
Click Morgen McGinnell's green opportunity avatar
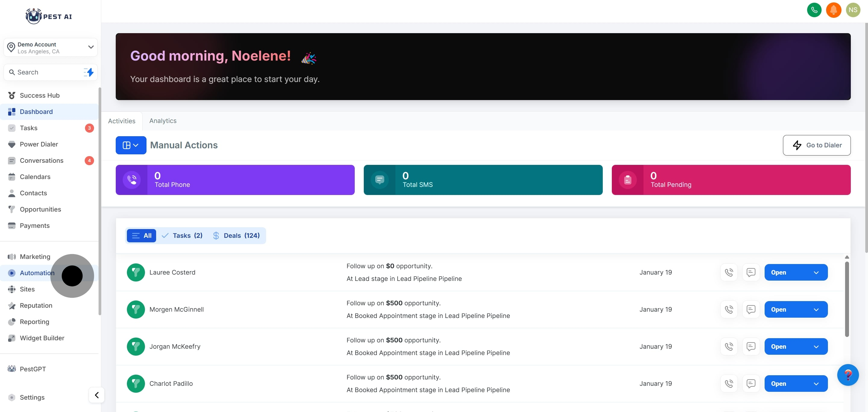click(136, 309)
